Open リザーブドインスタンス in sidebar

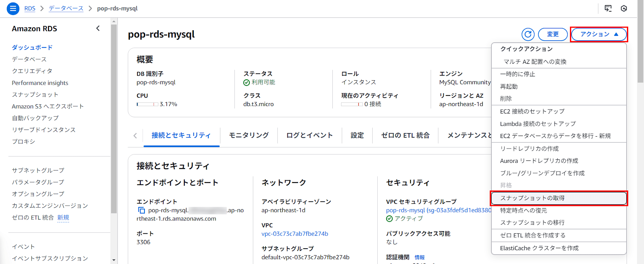[44, 130]
